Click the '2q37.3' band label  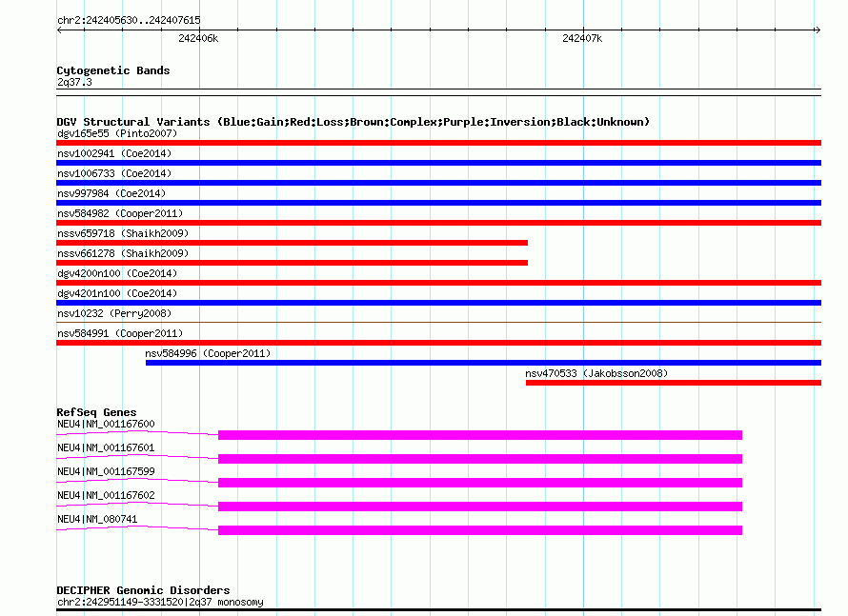[74, 82]
